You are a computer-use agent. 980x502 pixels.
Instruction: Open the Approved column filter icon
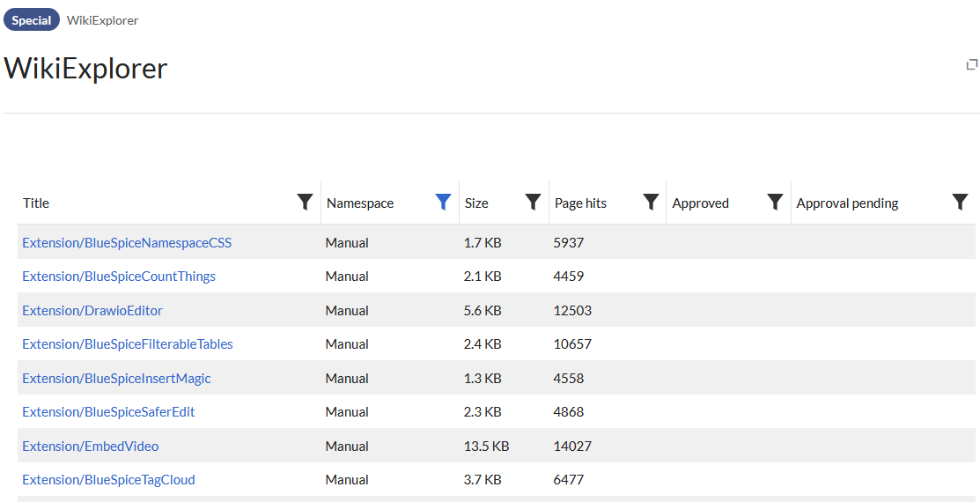pyautogui.click(x=775, y=203)
